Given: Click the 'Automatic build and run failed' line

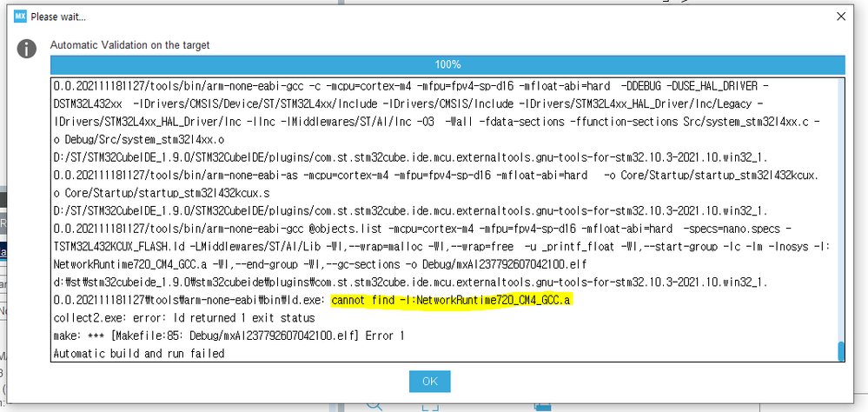Looking at the screenshot, I should point(139,353).
